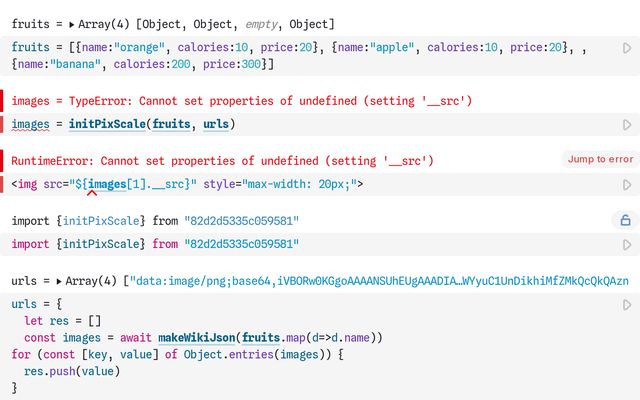
Task: Click into the res.push(value) code line
Action: [71, 371]
